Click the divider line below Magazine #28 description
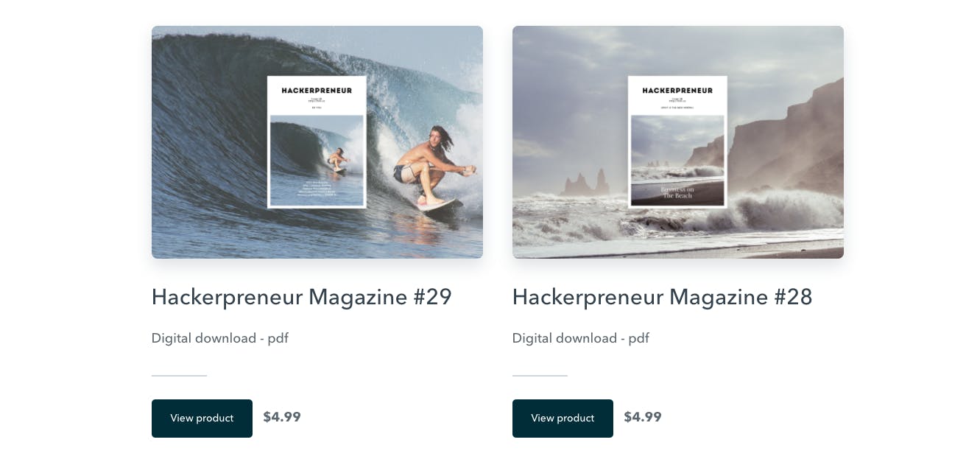The height and width of the screenshot is (462, 980). [x=540, y=376]
